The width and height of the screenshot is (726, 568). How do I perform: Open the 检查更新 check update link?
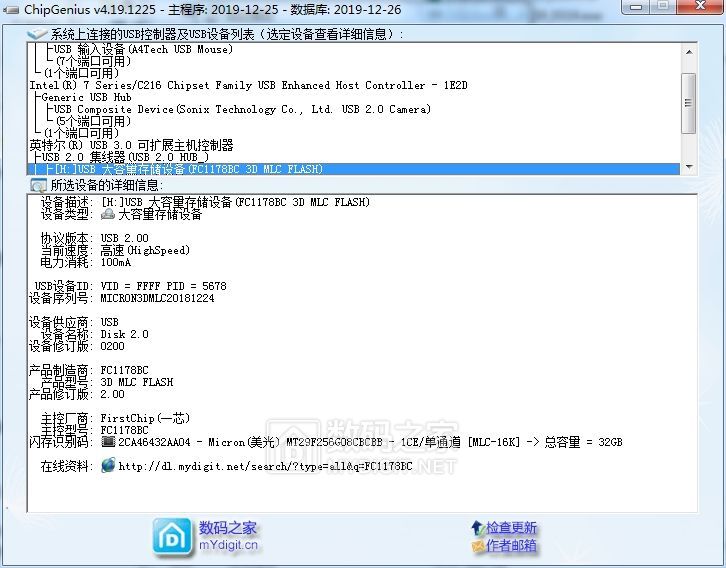click(511, 527)
